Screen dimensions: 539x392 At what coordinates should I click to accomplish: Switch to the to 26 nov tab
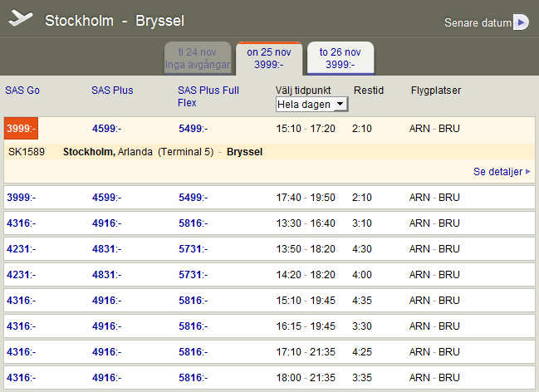point(340,57)
